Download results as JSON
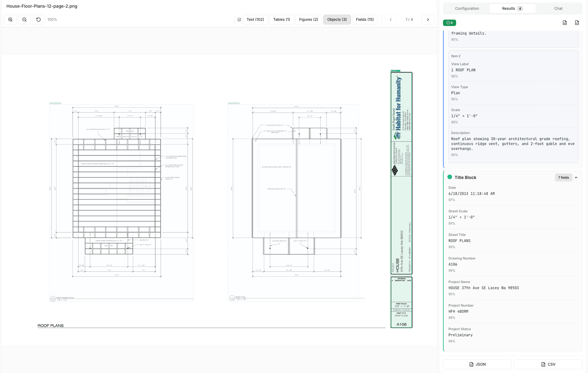The image size is (588, 373). coord(477,364)
